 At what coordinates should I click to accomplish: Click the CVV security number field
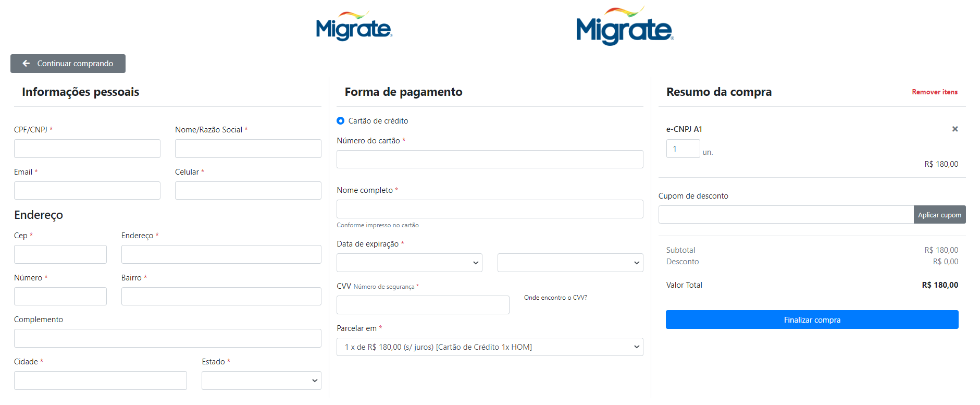[x=423, y=305]
